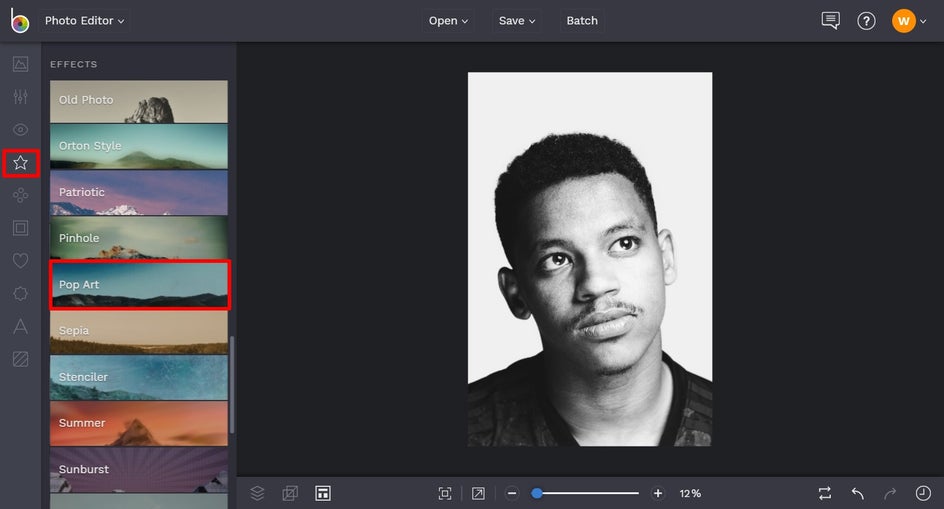Select the Text tool sidebar icon

point(20,326)
